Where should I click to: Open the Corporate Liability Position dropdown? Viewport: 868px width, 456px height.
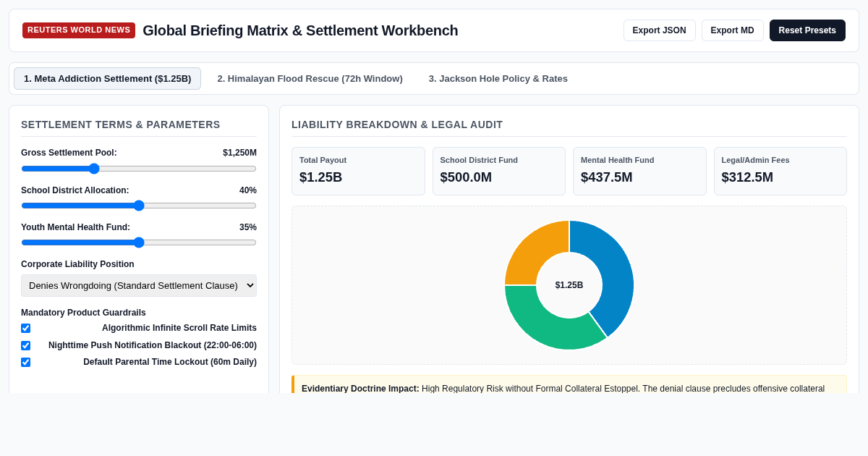[139, 285]
